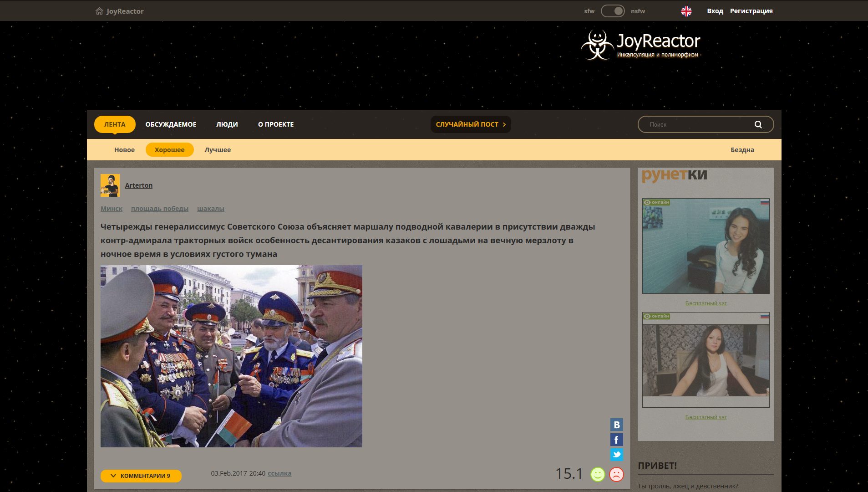Click the post date 03.Feb.2017 20:40
Screen dimensions: 868x492
click(x=238, y=473)
